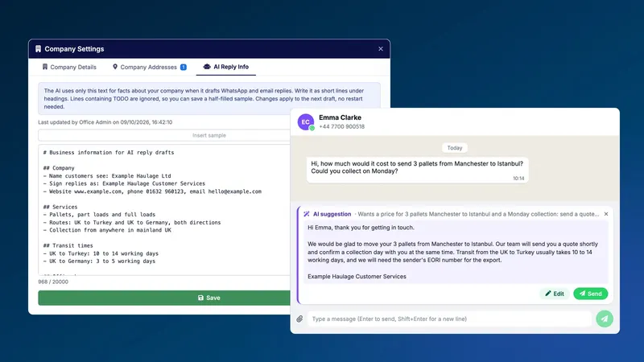
Task: Click the 'UK to Germany: 3 to 5 working days' line
Action: click(x=99, y=261)
